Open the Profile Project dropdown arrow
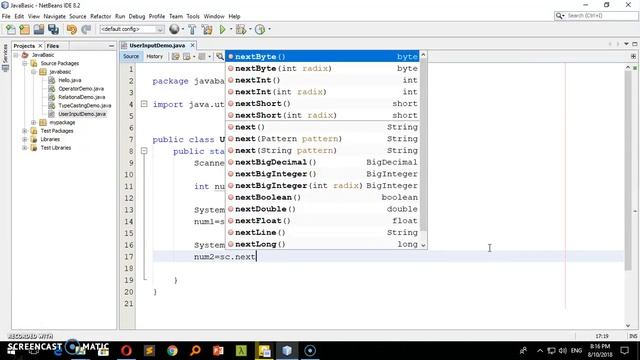Screen dimensions: 640x360 269,29
